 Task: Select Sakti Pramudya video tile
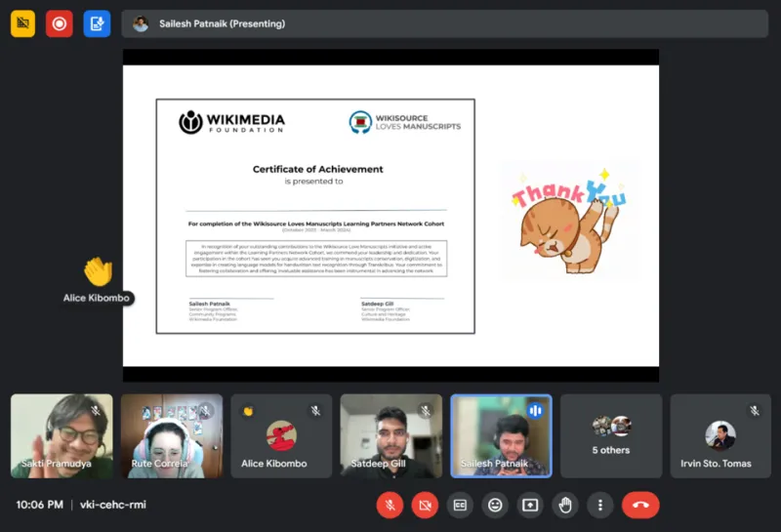click(62, 436)
